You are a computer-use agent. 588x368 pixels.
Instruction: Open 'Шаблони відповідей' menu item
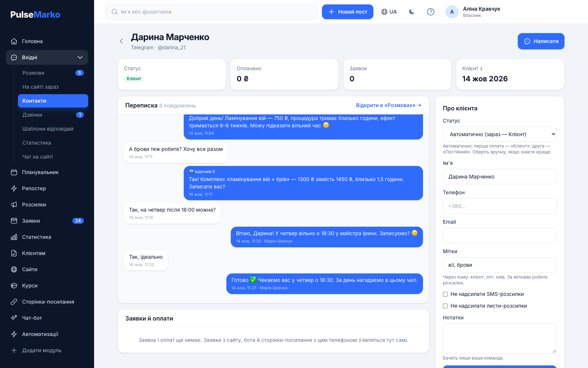53,129
